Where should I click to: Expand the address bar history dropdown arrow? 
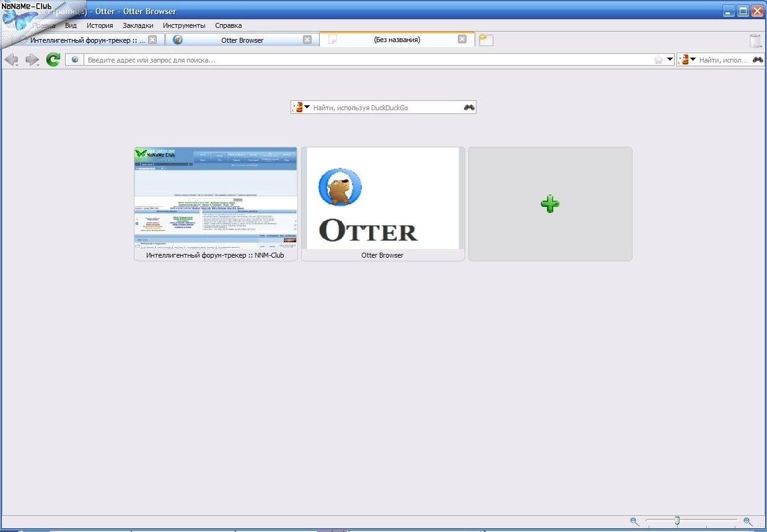coord(670,60)
